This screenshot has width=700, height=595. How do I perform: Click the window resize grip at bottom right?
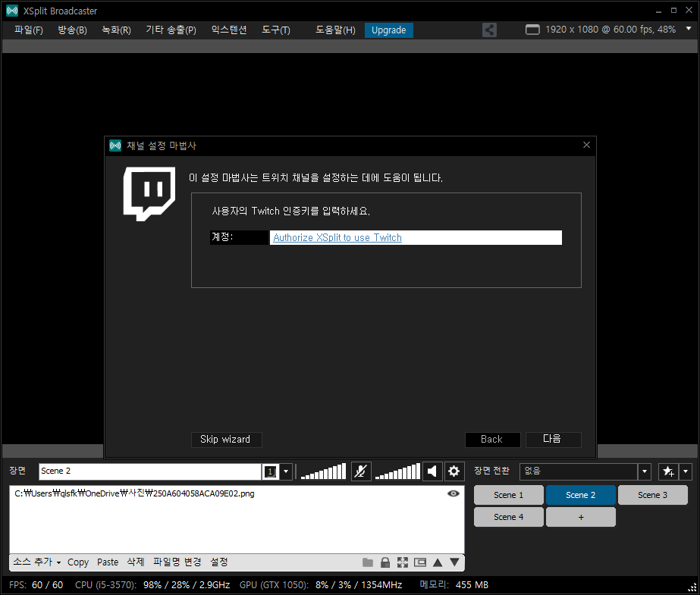[x=692, y=587]
